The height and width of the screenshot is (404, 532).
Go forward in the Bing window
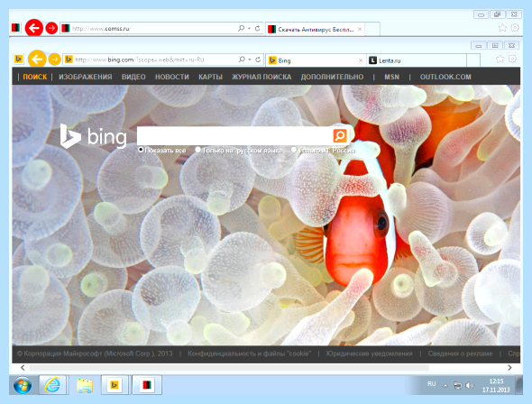pyautogui.click(x=54, y=60)
